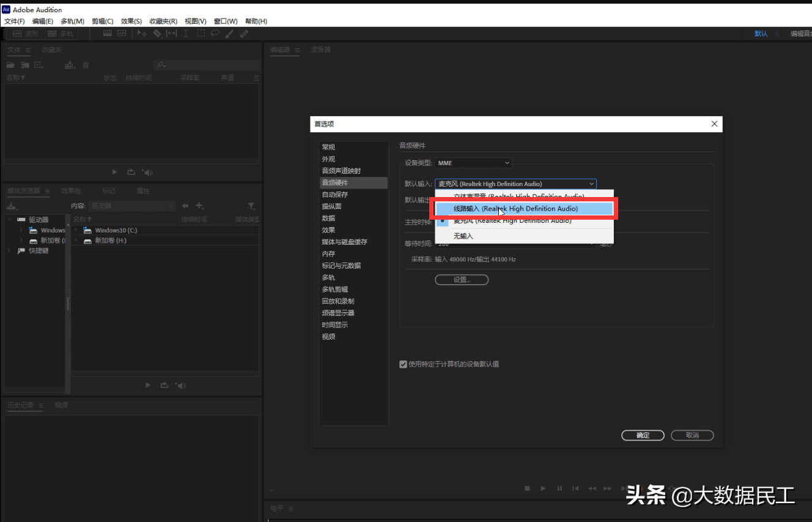Click the Import File icon in Files panel
The width and height of the screenshot is (812, 522).
point(24,65)
